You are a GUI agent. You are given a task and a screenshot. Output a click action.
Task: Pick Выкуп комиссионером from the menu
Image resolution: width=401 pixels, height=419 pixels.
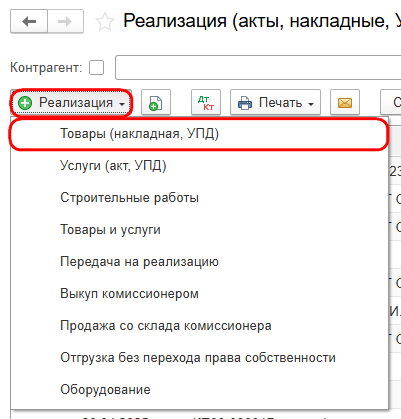[199, 294]
